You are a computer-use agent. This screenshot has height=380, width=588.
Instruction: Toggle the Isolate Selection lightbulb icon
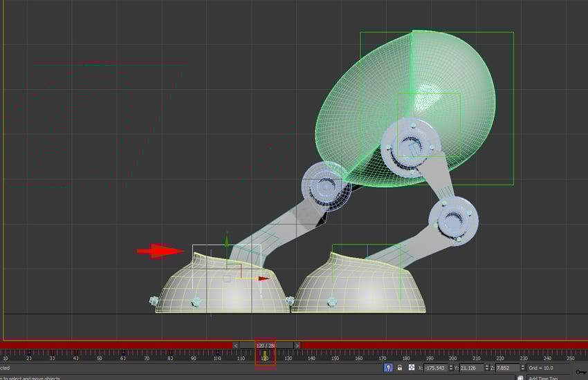click(x=388, y=368)
